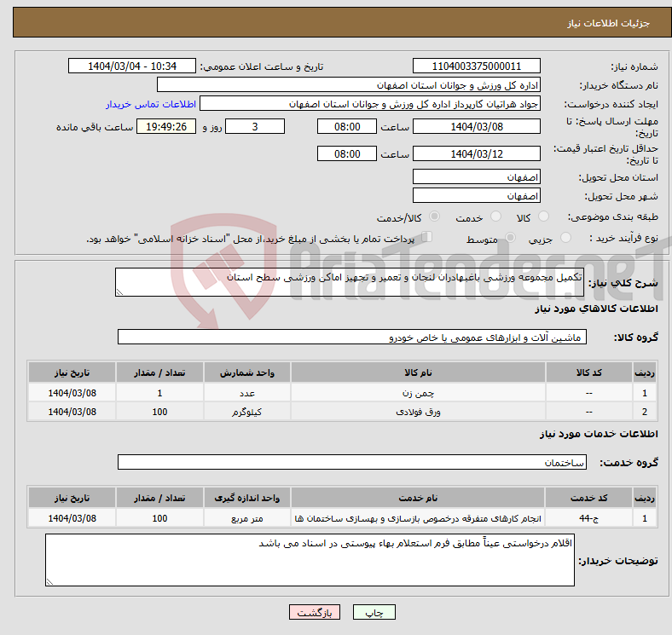This screenshot has width=672, height=635.
Task: Click the ورق فولادی quantity cell 100
Action: pos(159,412)
